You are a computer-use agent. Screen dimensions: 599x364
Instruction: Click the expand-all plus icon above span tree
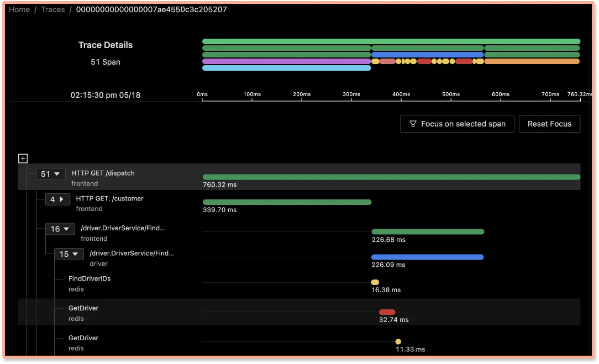[23, 159]
